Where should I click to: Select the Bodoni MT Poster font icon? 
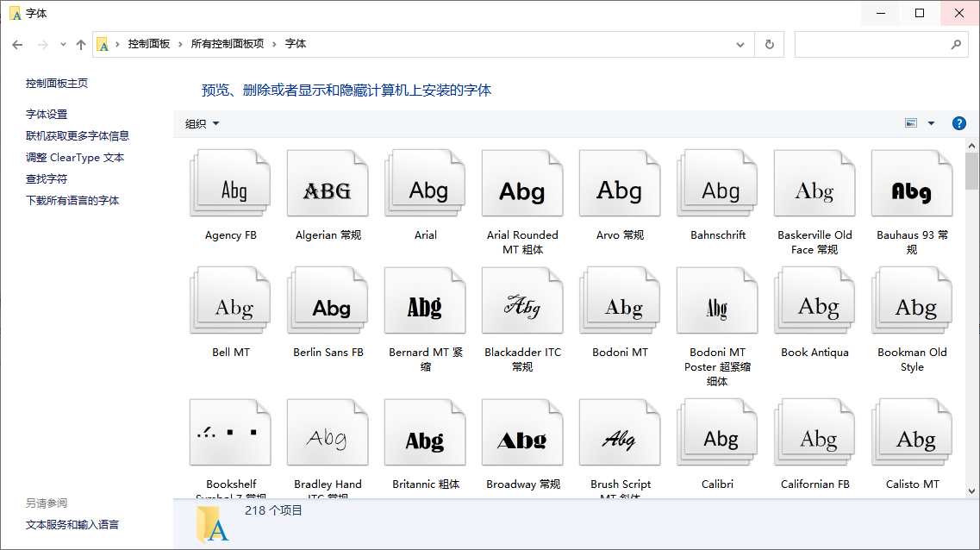pos(717,301)
